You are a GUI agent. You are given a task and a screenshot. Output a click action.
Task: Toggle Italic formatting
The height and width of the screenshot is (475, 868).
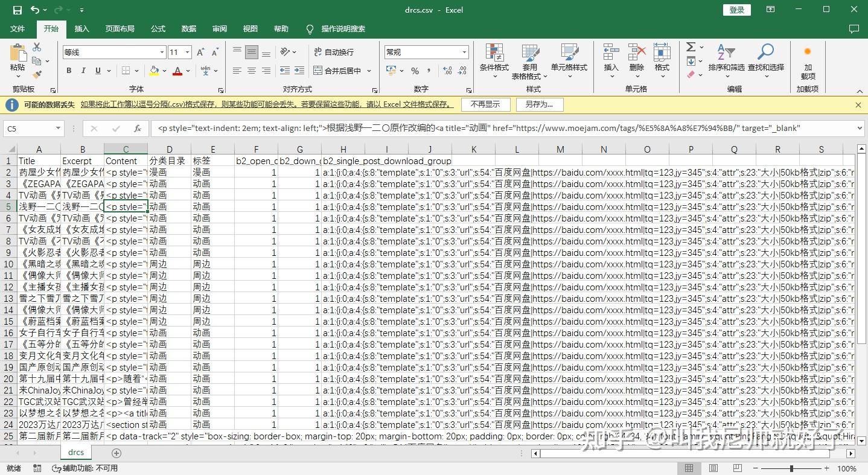tap(83, 71)
